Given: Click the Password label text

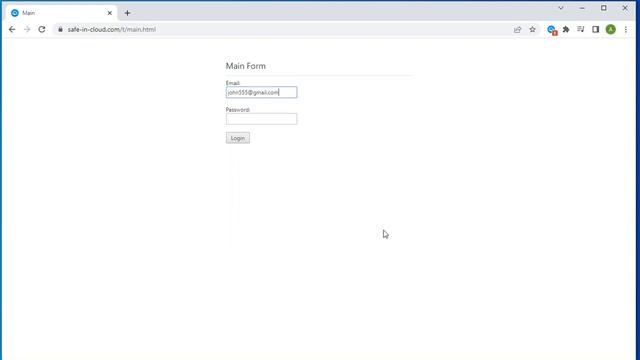Looking at the screenshot, I should (x=238, y=109).
